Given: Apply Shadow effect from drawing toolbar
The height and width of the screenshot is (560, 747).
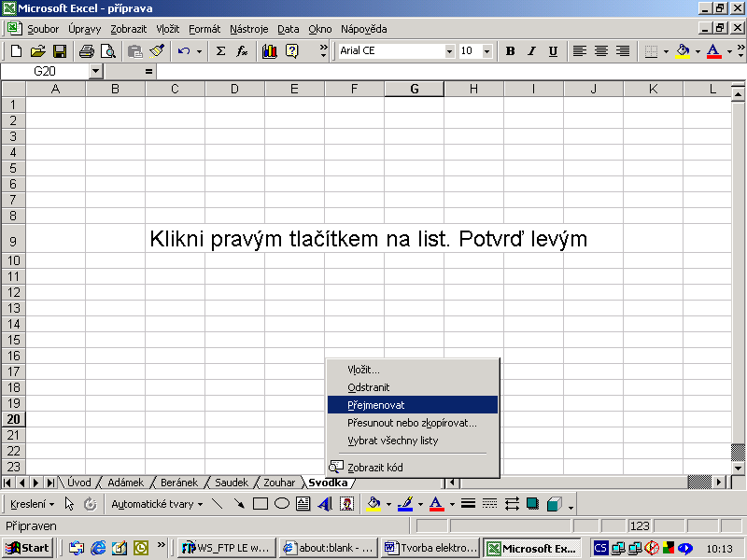Looking at the screenshot, I should [x=532, y=504].
